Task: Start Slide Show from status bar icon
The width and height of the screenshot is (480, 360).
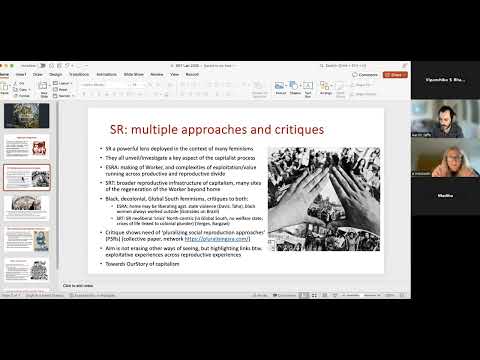Action: click(335, 295)
